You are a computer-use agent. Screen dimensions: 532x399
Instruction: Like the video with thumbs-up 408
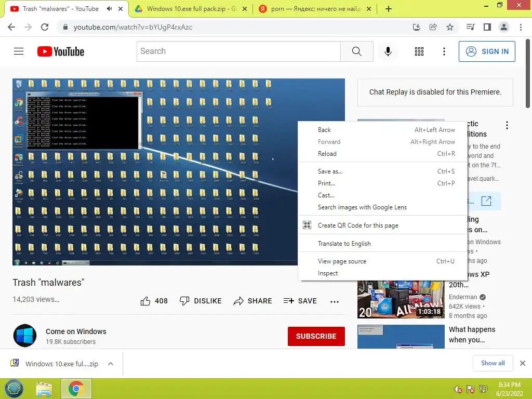click(154, 301)
